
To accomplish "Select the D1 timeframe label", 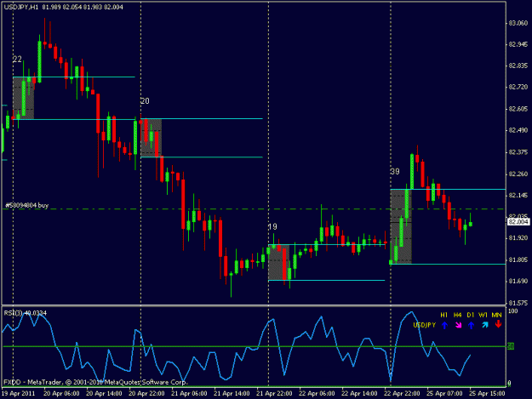I will [x=470, y=315].
